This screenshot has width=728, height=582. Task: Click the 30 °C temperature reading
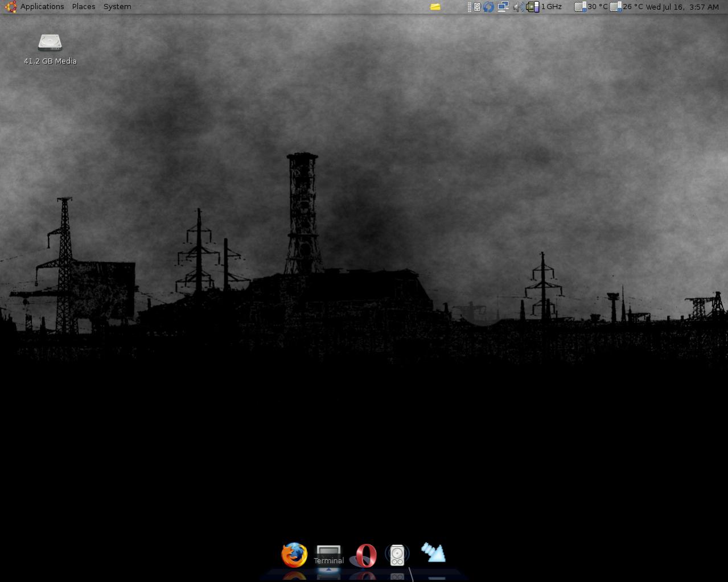click(x=598, y=7)
